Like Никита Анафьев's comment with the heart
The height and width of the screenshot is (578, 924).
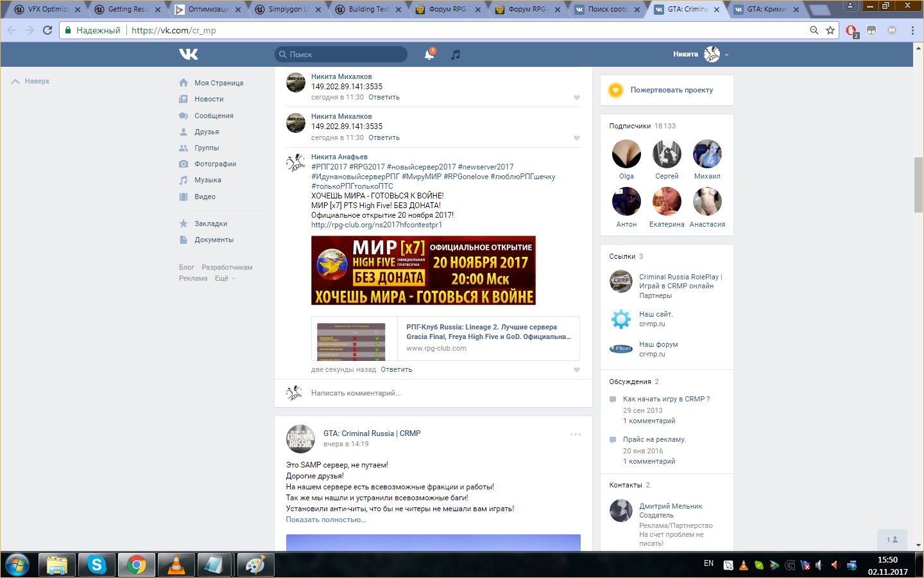click(576, 370)
